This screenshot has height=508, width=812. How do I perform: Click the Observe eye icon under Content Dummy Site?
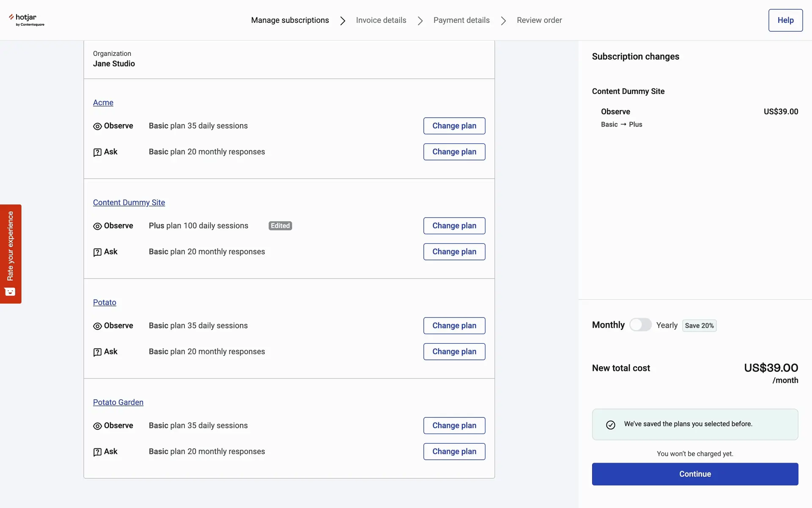97,226
